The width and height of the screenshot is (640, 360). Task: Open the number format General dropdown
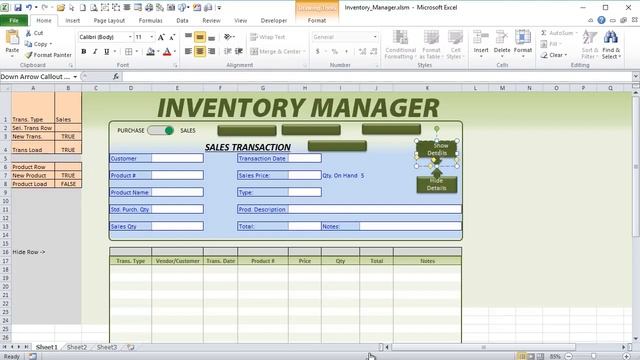click(x=375, y=37)
